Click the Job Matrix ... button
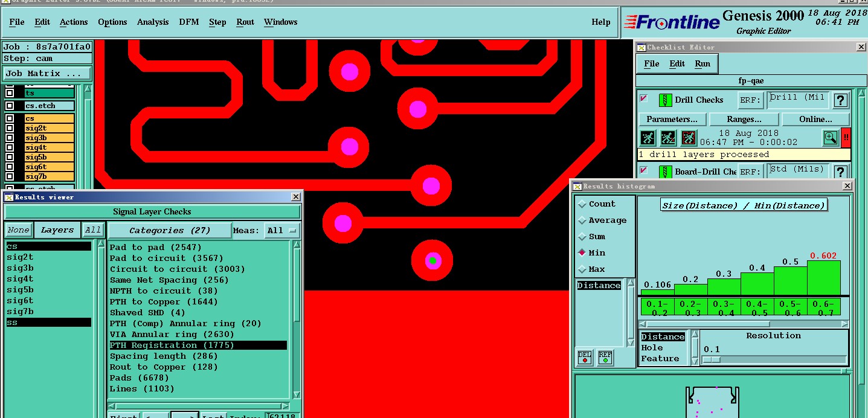This screenshot has width=868, height=418. (47, 73)
